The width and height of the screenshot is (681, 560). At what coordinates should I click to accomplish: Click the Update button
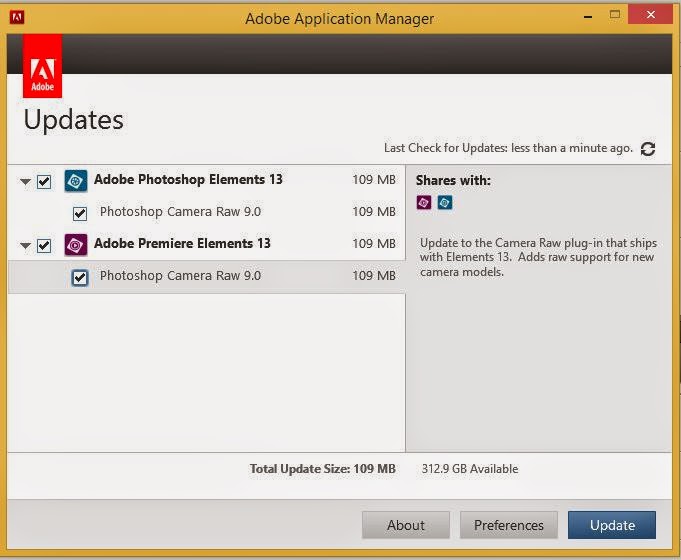tap(612, 525)
